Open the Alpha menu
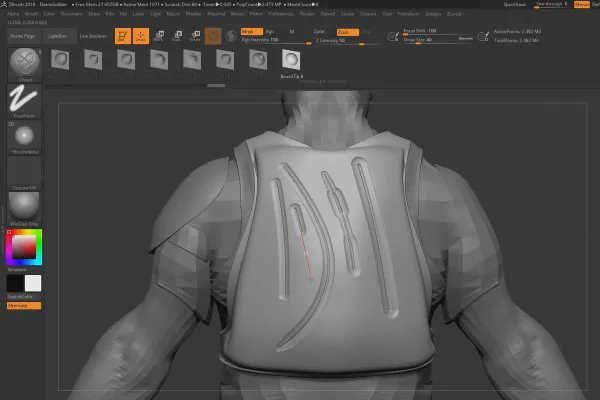 [13, 14]
